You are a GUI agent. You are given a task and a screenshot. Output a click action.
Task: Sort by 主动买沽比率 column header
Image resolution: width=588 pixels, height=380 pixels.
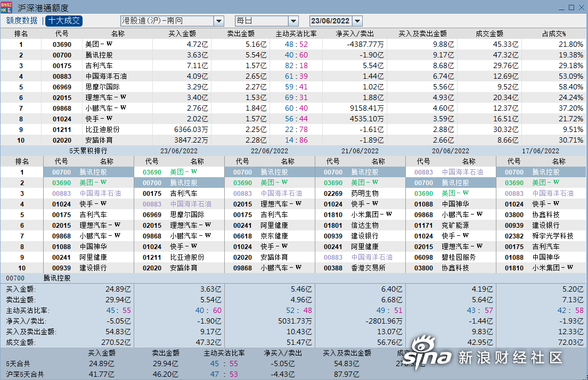tap(296, 34)
